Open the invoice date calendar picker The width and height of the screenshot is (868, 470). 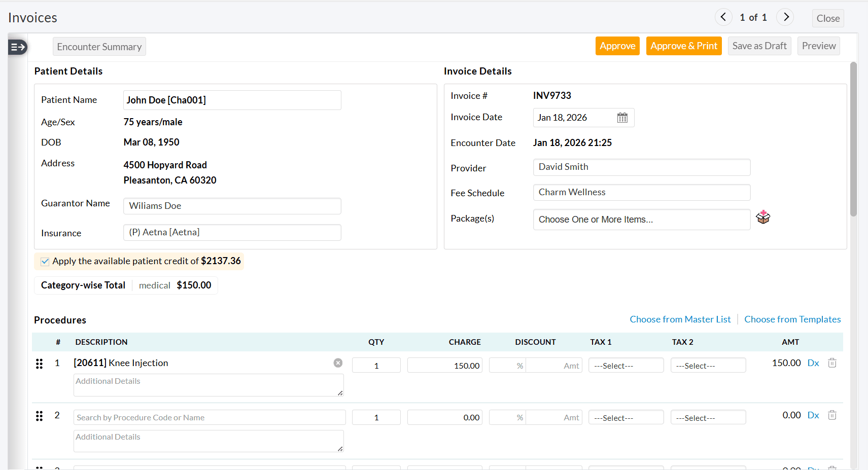(x=622, y=118)
